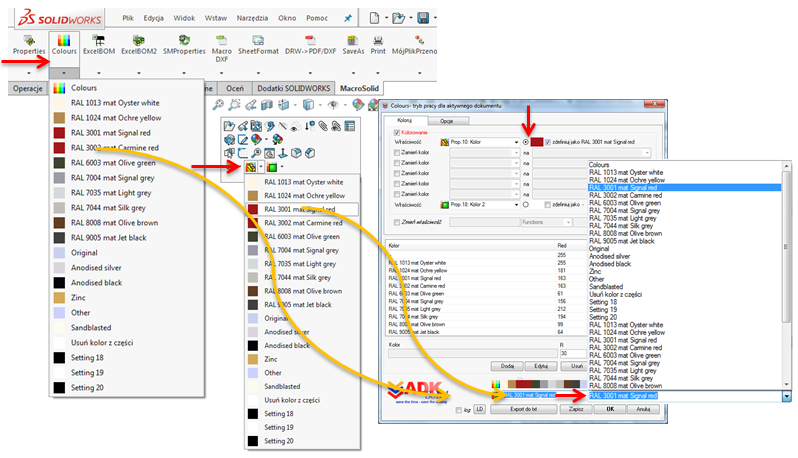
Task: Click the rainbow palette icon above name field
Action: click(496, 384)
